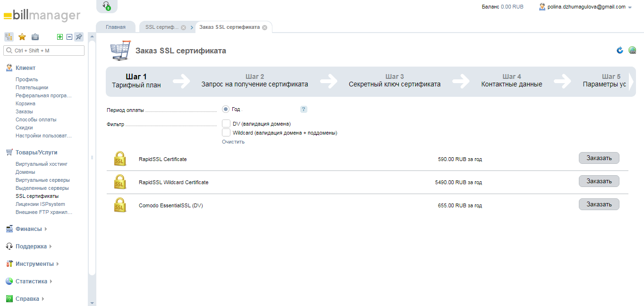Click the RapidSSL Wildcard padlock icon

pos(120,182)
